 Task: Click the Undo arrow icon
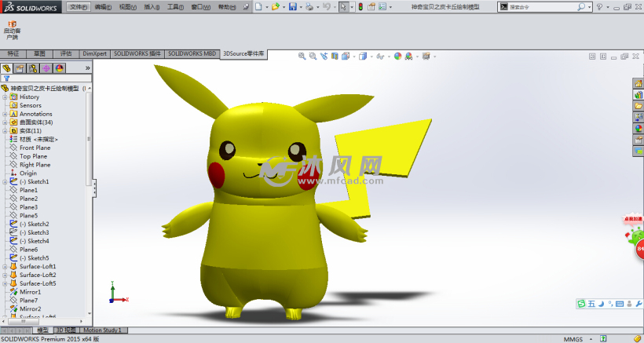(x=327, y=6)
